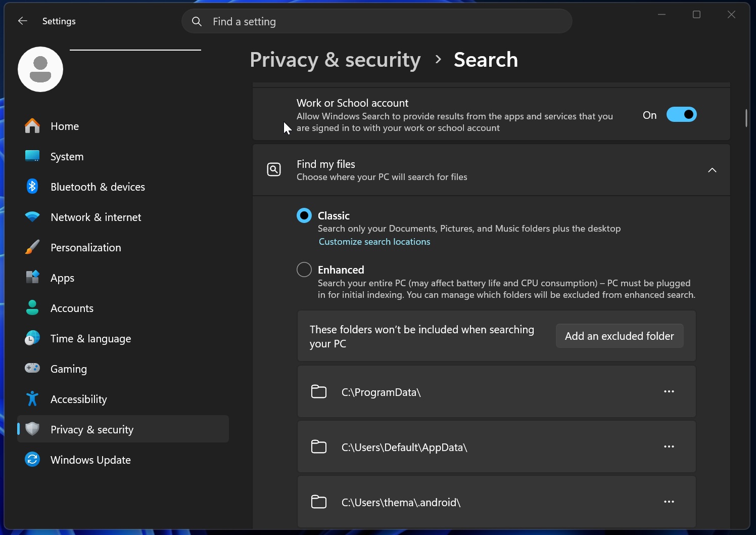This screenshot has width=756, height=535.
Task: Open Gaming settings
Action: click(123, 369)
